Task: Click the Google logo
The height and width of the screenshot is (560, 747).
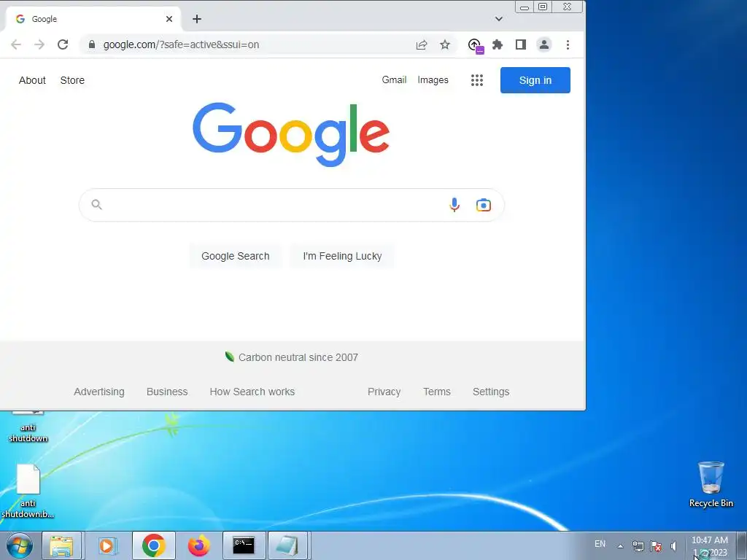Action: pyautogui.click(x=291, y=134)
